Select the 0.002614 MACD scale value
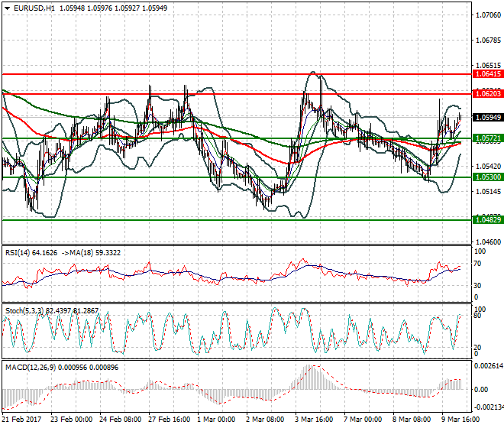The width and height of the screenshot is (504, 428). (x=489, y=366)
